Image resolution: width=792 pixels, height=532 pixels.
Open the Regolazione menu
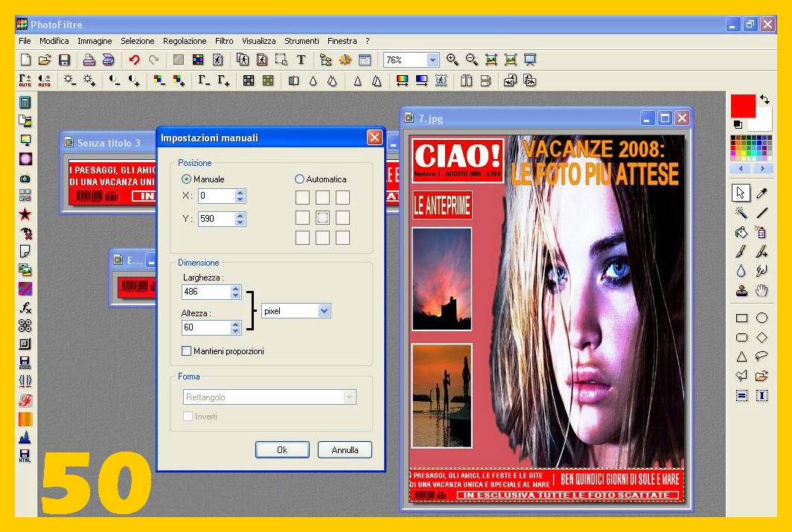coord(185,41)
